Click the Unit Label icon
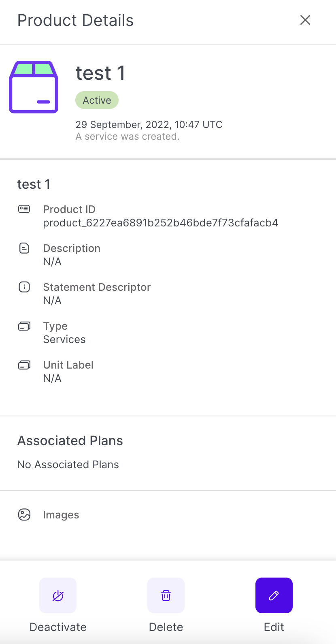This screenshot has width=336, height=644. [x=24, y=365]
